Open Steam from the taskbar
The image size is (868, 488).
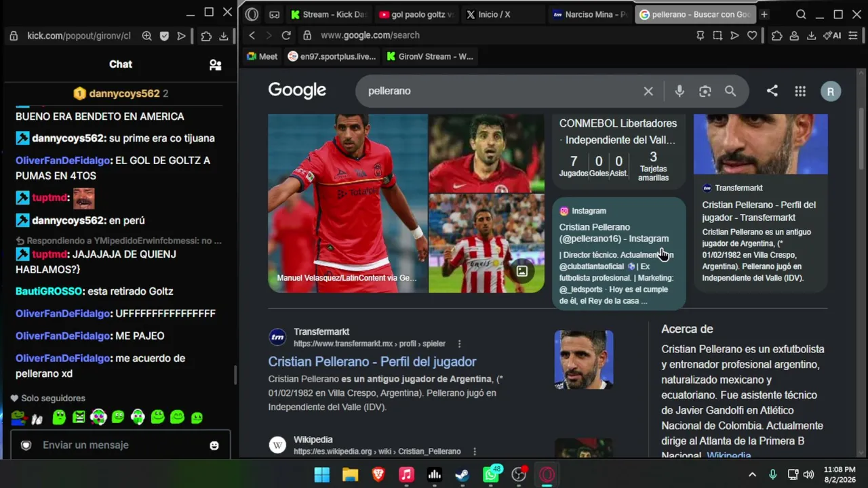462,474
